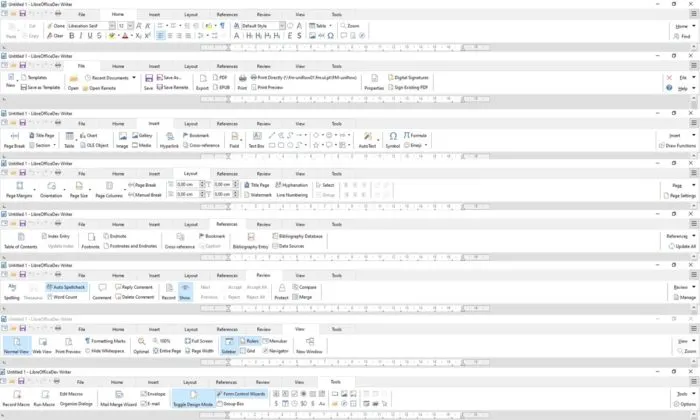Open the Bibliography Database

297,236
